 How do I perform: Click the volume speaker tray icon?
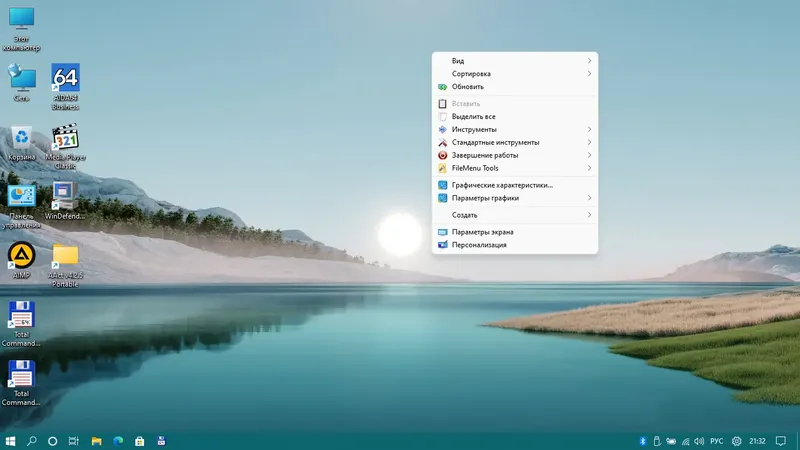coord(699,441)
